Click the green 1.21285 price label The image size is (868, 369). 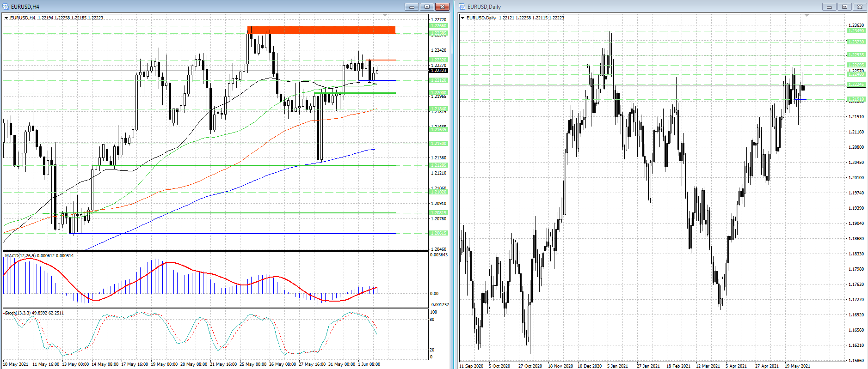pyautogui.click(x=438, y=165)
